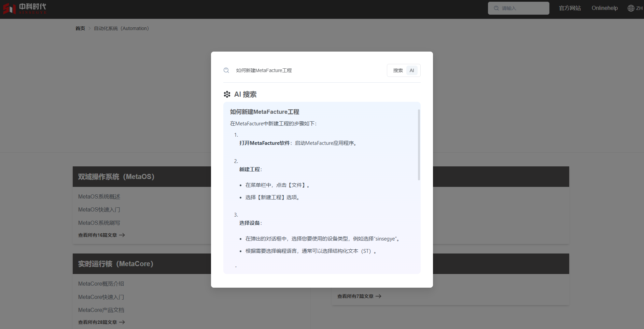Click arrow next to 查看所有28篇文章
Image resolution: width=644 pixels, height=329 pixels.
click(122, 322)
